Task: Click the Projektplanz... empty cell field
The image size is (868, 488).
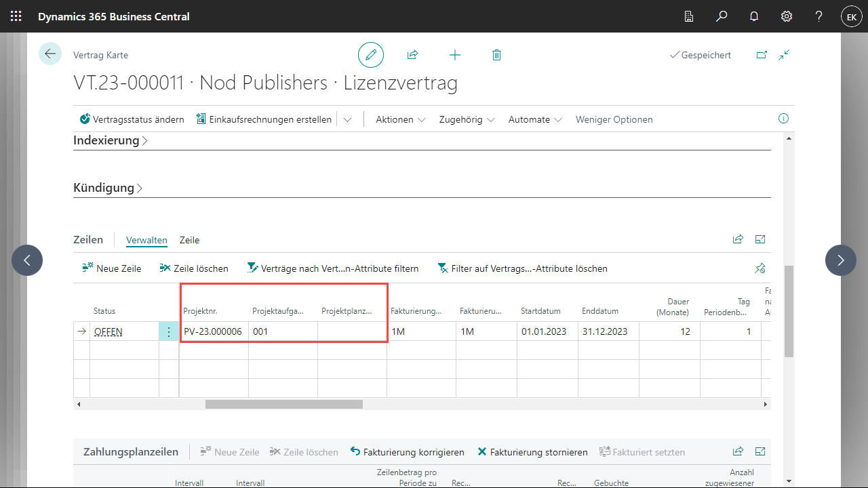Action: click(x=351, y=331)
